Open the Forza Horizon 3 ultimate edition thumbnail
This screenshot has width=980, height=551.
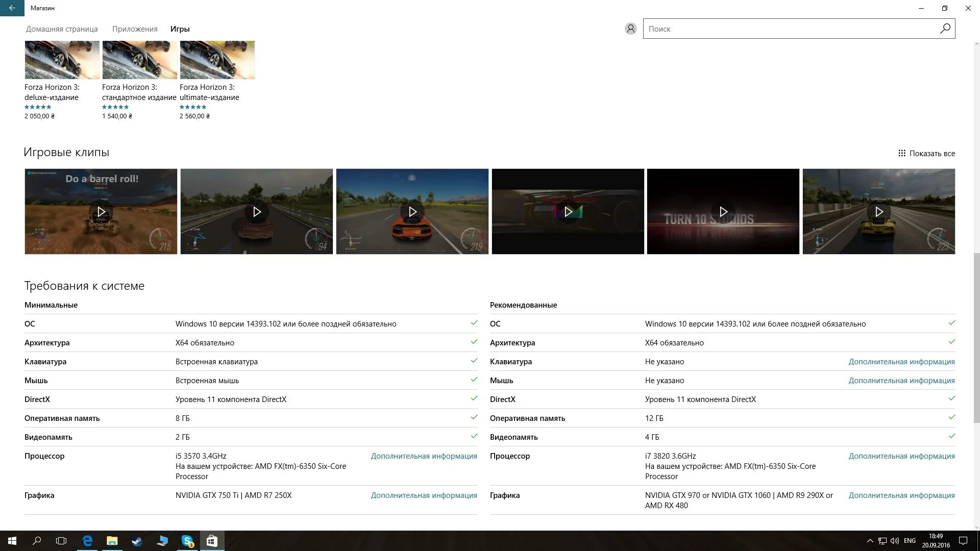[217, 60]
